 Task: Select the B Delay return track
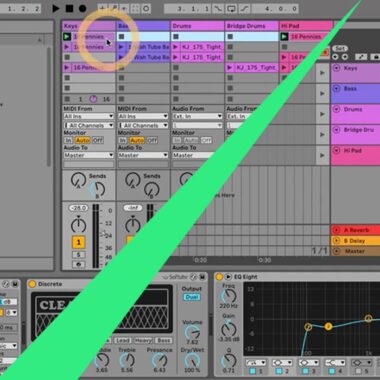355,241
